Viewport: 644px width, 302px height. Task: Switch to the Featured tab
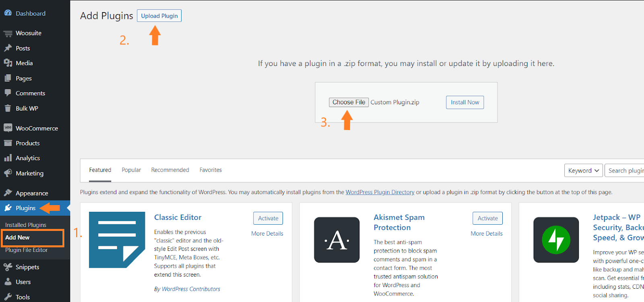pyautogui.click(x=100, y=170)
